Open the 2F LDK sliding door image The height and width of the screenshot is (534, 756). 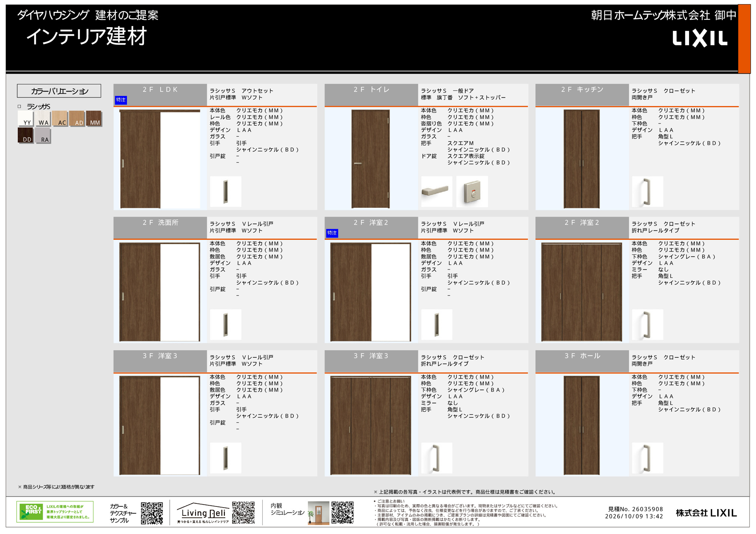pos(160,159)
